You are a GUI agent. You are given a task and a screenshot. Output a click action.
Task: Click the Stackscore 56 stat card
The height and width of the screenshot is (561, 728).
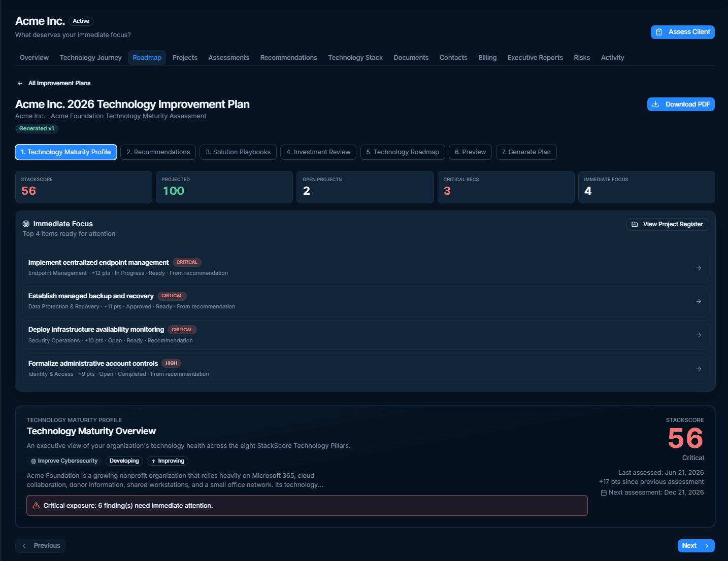pyautogui.click(x=84, y=187)
